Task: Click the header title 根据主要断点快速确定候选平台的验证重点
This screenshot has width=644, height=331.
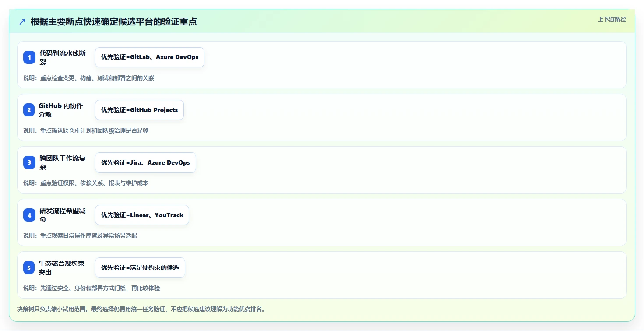Action: 114,21
